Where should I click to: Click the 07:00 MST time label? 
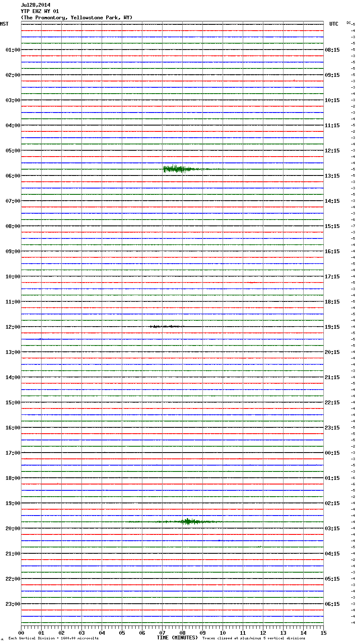tap(13, 201)
